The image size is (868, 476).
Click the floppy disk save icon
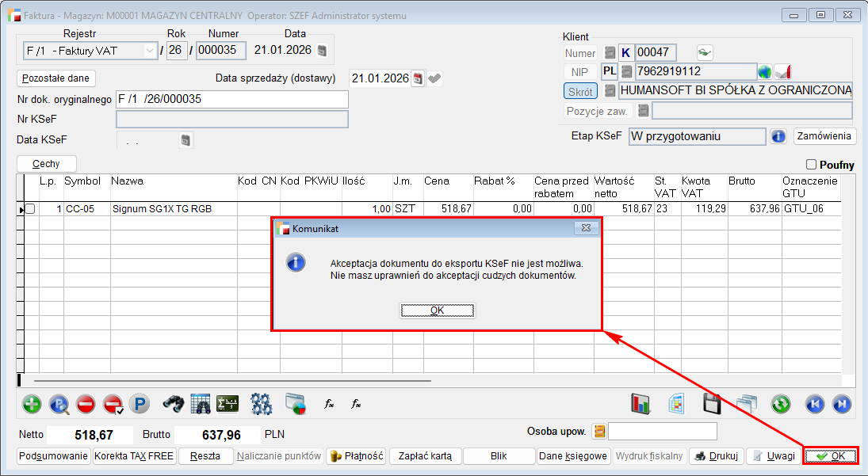pyautogui.click(x=712, y=404)
